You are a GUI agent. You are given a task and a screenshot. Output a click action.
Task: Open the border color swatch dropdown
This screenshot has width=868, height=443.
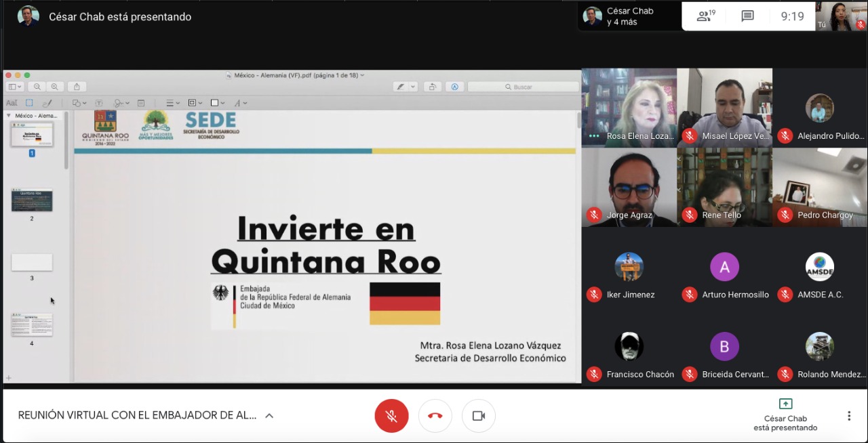218,103
